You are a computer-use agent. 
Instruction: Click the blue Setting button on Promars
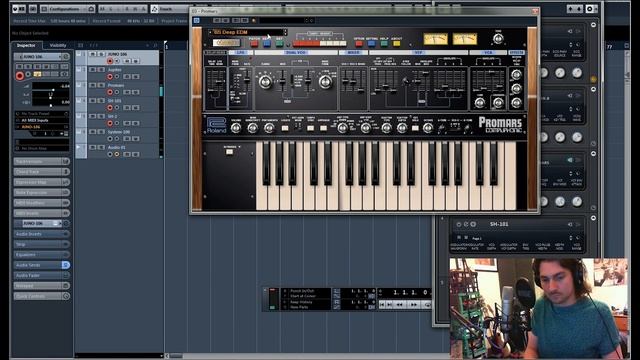point(371,43)
